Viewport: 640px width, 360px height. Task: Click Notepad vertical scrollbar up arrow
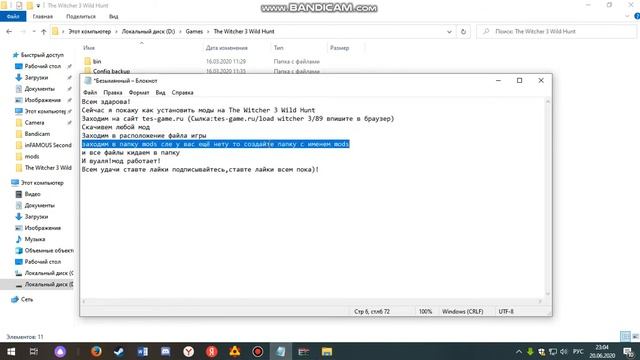[548, 102]
